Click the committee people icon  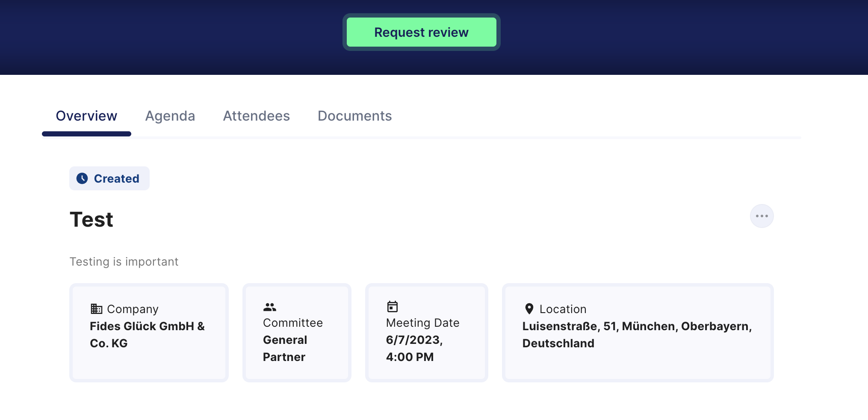[270, 307]
